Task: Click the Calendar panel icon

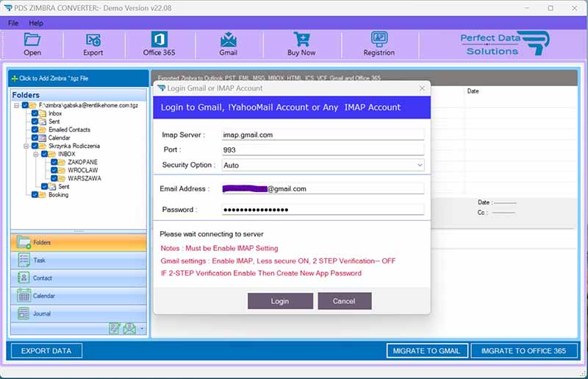Action: tap(24, 296)
